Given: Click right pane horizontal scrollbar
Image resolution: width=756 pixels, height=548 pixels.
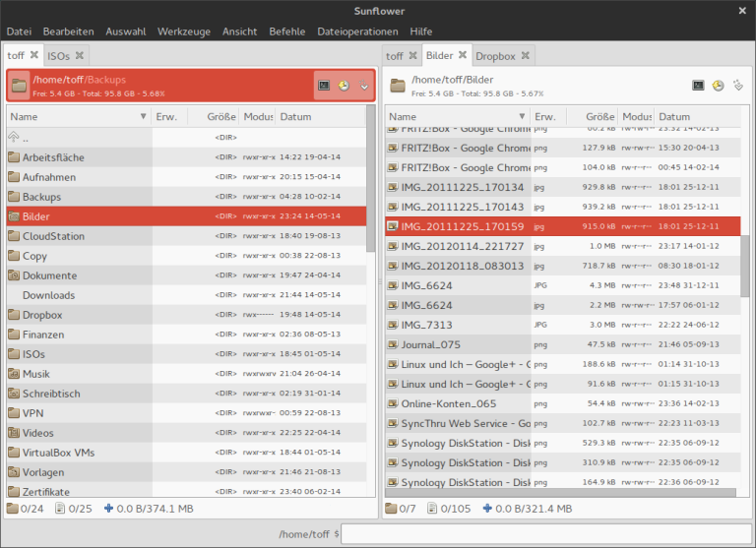Looking at the screenshot, I should (x=561, y=493).
